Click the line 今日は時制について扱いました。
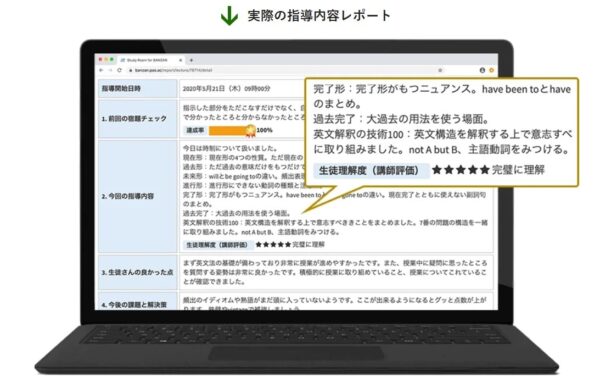Image resolution: width=600 pixels, height=388 pixels. 230,148
